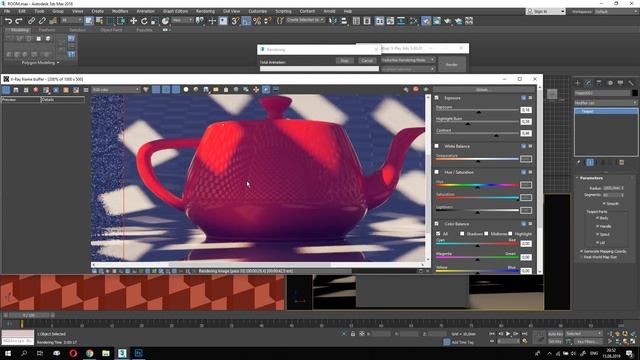Toggle the Spout teapot part checkbox
640x360 pixels.
598,234
